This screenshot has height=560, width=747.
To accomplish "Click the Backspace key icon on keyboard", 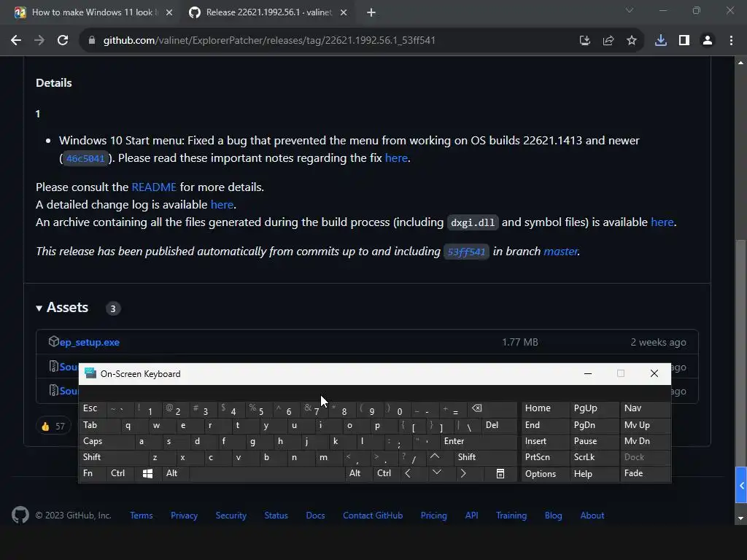I will coord(492,408).
